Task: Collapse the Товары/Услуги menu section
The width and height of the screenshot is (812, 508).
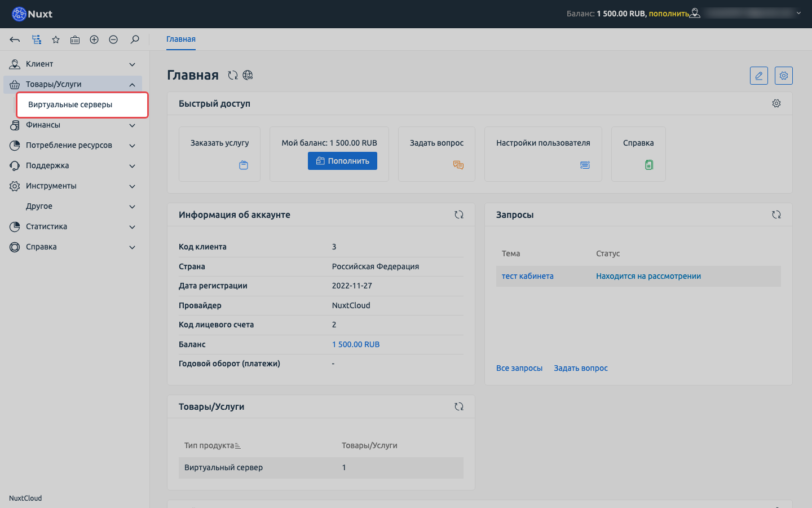Action: [x=73, y=85]
